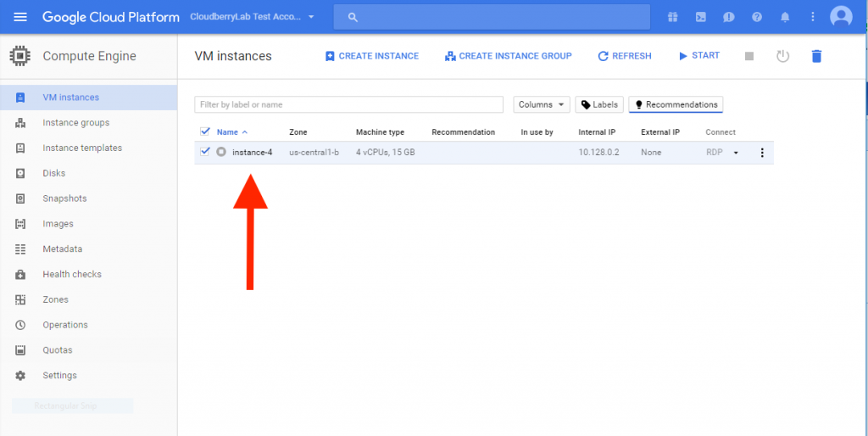Image resolution: width=868 pixels, height=436 pixels.
Task: Click START to start the instance
Action: pyautogui.click(x=699, y=55)
